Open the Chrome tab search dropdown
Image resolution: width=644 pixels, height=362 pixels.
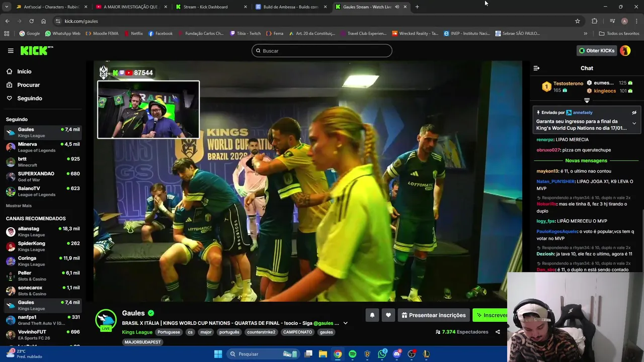point(7,7)
